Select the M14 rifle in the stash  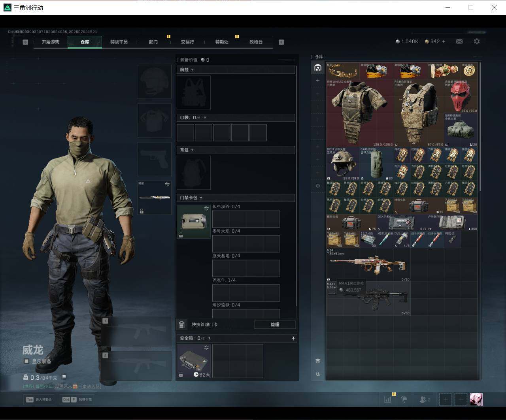(368, 265)
